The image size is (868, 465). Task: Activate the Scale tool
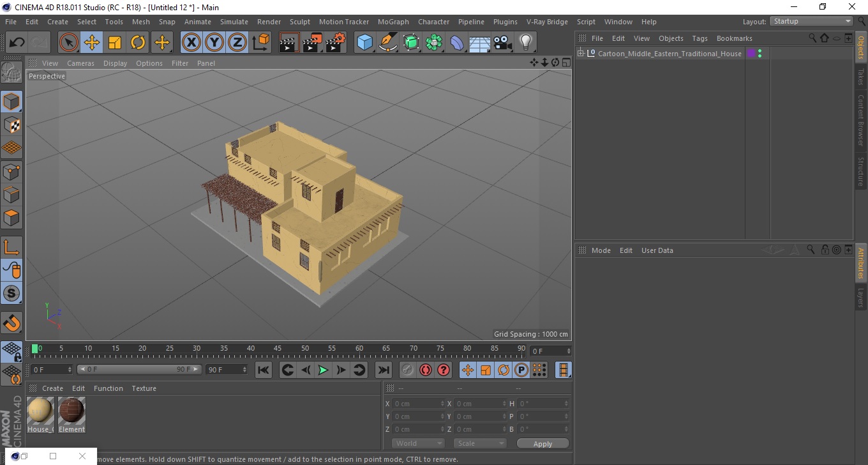[115, 43]
